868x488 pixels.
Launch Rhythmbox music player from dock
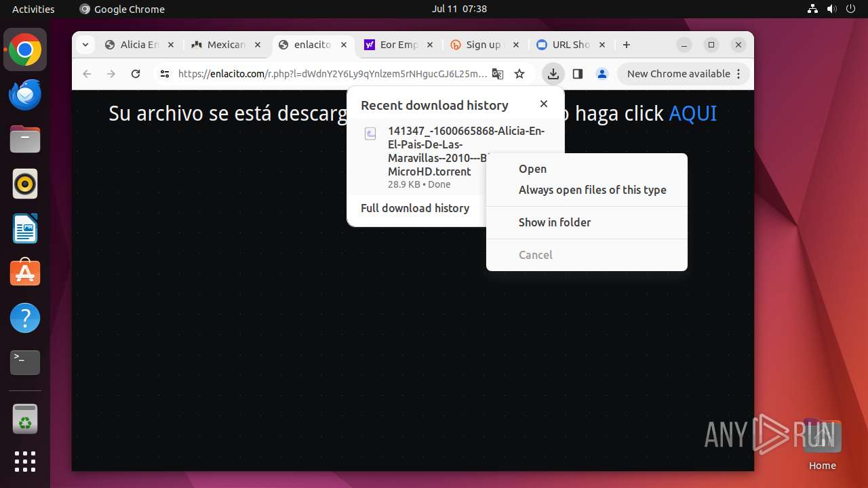(x=25, y=184)
